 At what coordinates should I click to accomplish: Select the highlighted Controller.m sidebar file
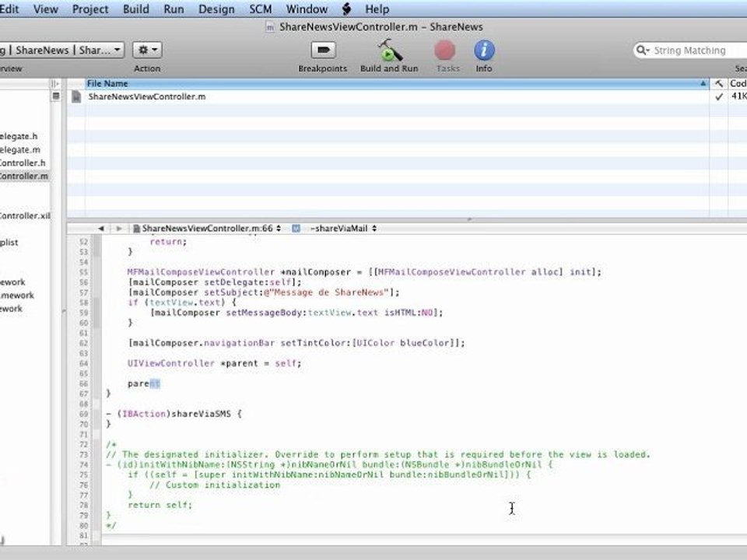click(x=24, y=177)
